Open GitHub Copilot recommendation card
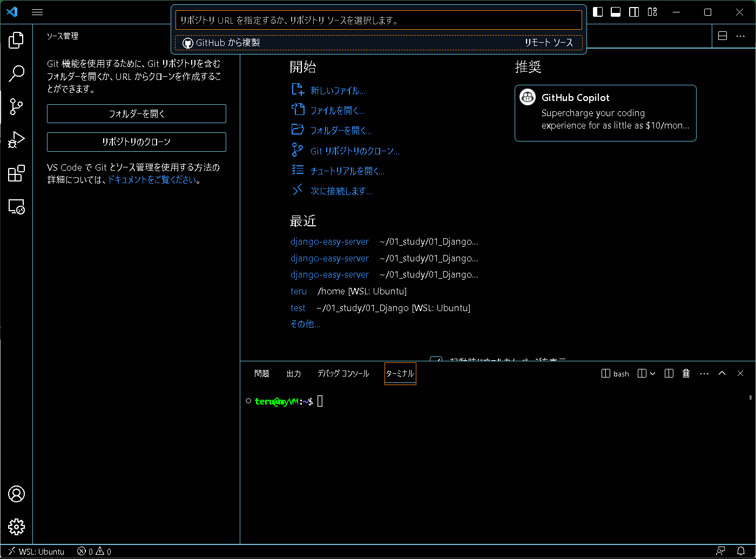 click(x=605, y=113)
